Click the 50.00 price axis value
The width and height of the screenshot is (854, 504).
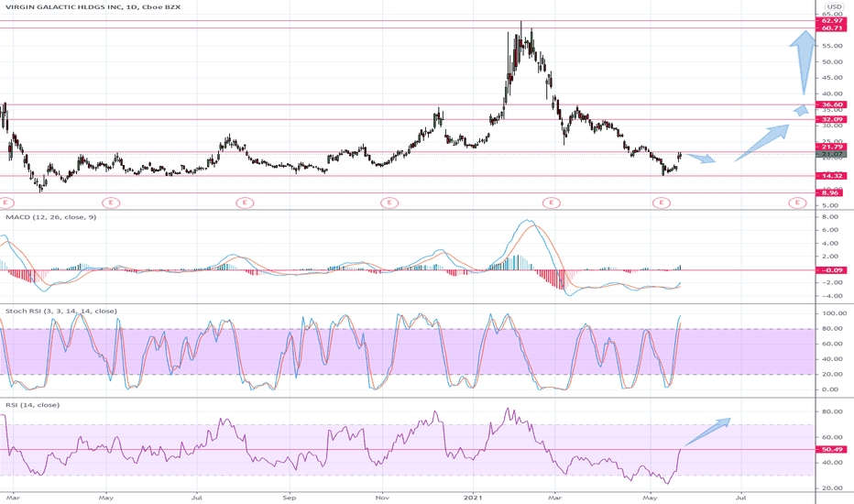tap(832, 61)
